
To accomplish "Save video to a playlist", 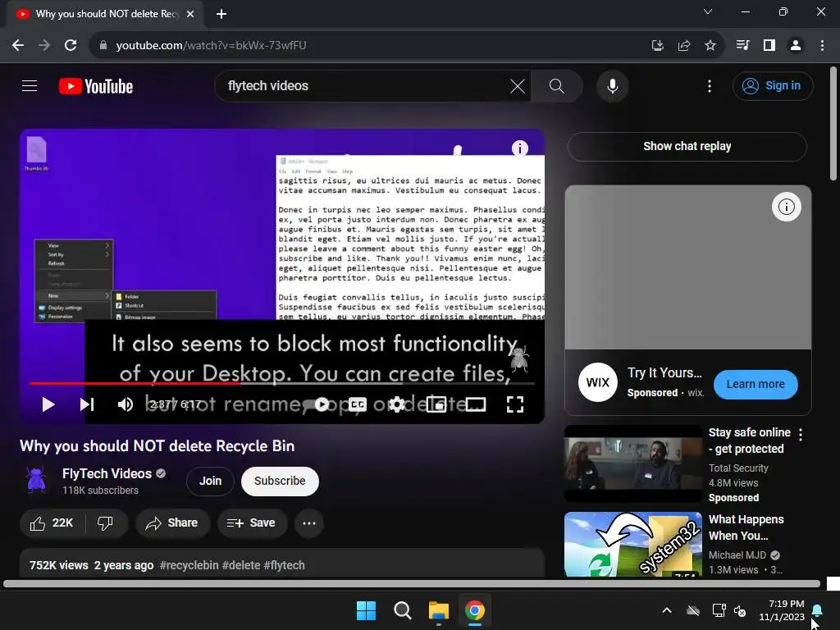I will (x=252, y=523).
